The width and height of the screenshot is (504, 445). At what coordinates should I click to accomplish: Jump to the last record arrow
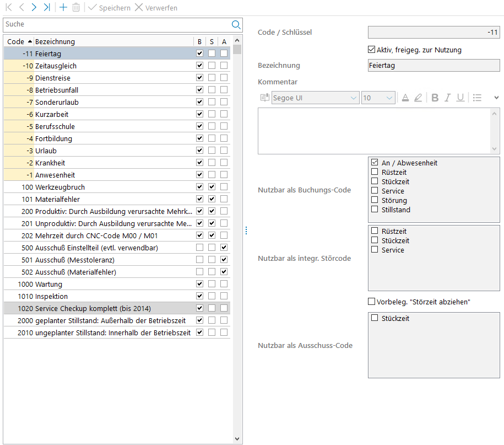[47, 8]
